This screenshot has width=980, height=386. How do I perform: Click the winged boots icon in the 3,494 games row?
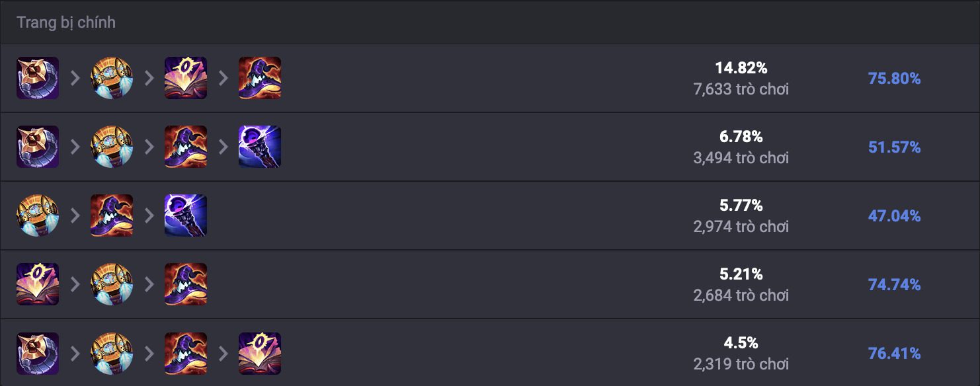pos(112,147)
